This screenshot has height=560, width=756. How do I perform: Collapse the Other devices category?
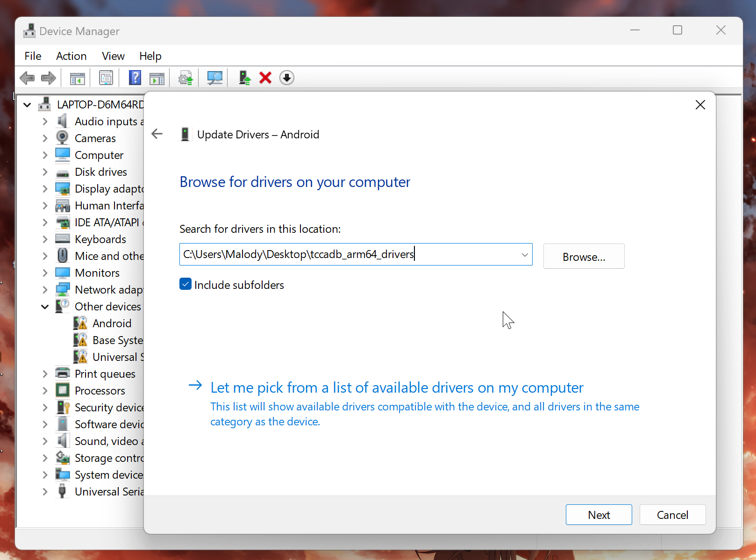pyautogui.click(x=45, y=307)
